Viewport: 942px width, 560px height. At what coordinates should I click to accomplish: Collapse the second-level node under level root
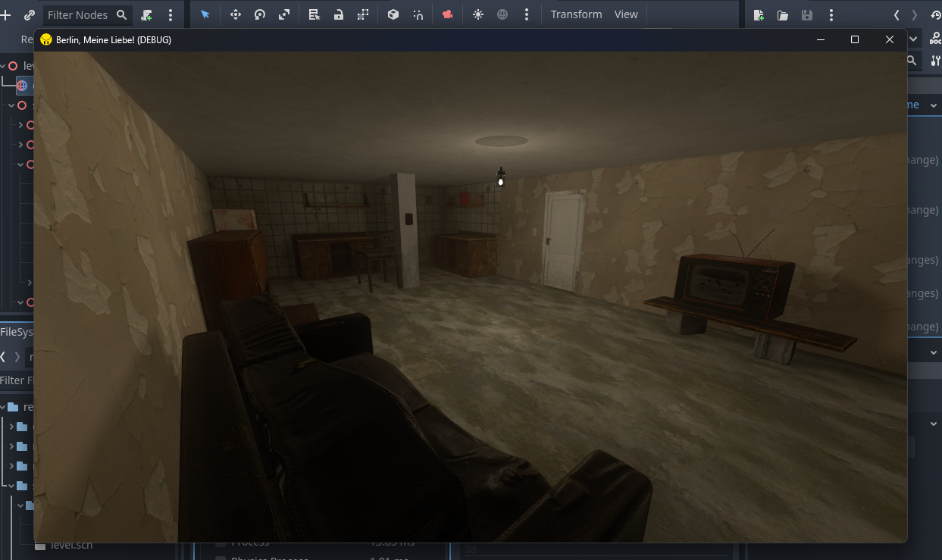11,105
